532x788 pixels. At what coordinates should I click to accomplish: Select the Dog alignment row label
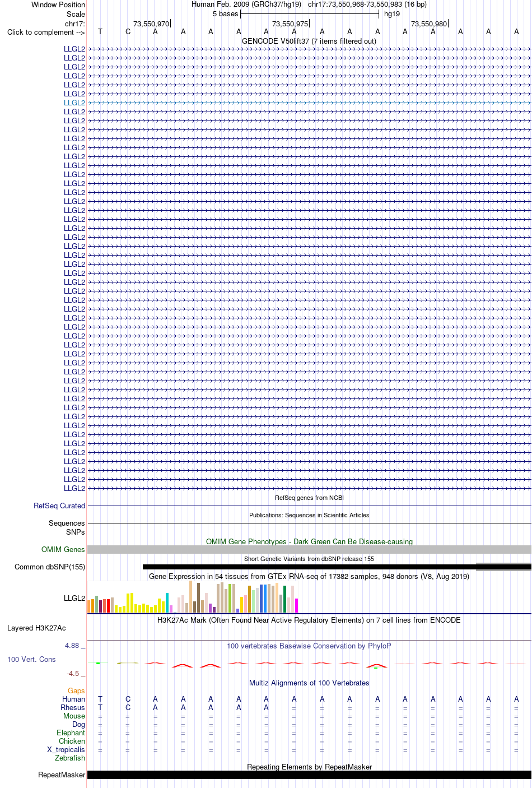[x=79, y=724]
